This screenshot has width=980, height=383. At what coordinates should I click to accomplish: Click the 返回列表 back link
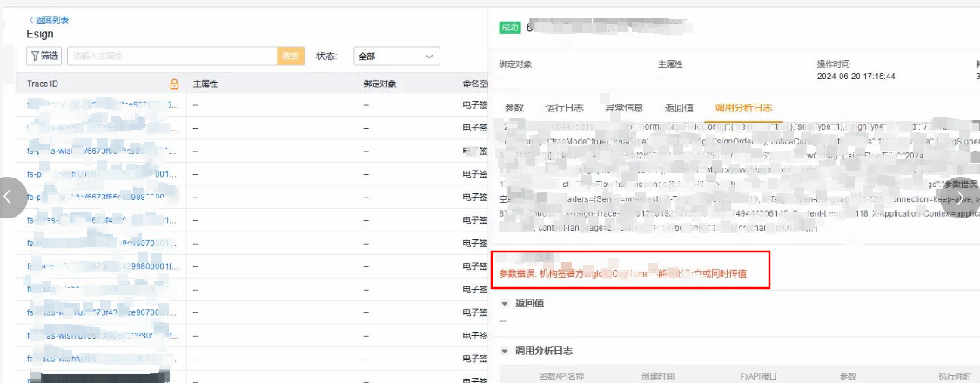(49, 19)
